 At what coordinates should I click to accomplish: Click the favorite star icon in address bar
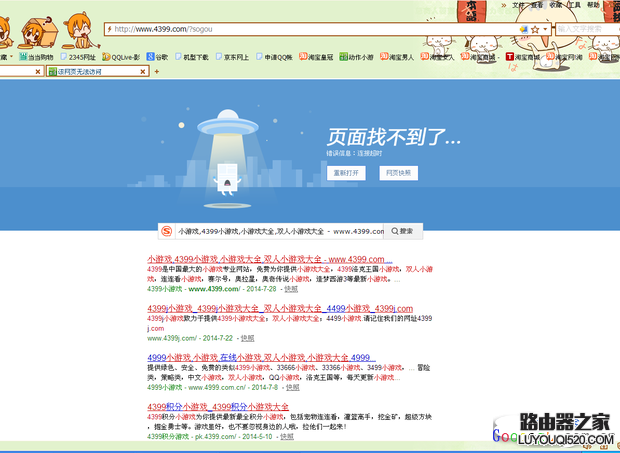[x=535, y=29]
